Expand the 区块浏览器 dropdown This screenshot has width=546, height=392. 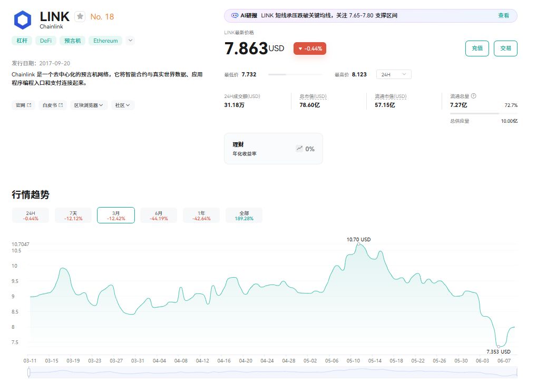tap(89, 105)
